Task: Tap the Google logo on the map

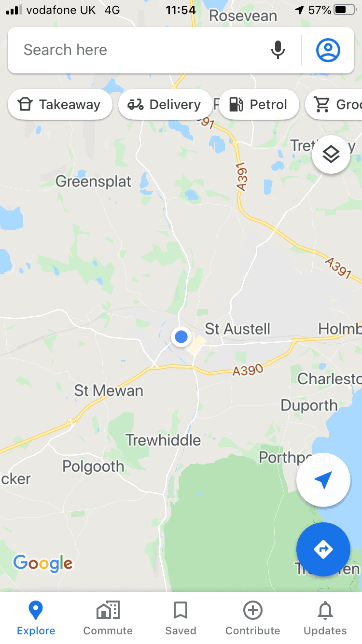Action: pos(43,563)
